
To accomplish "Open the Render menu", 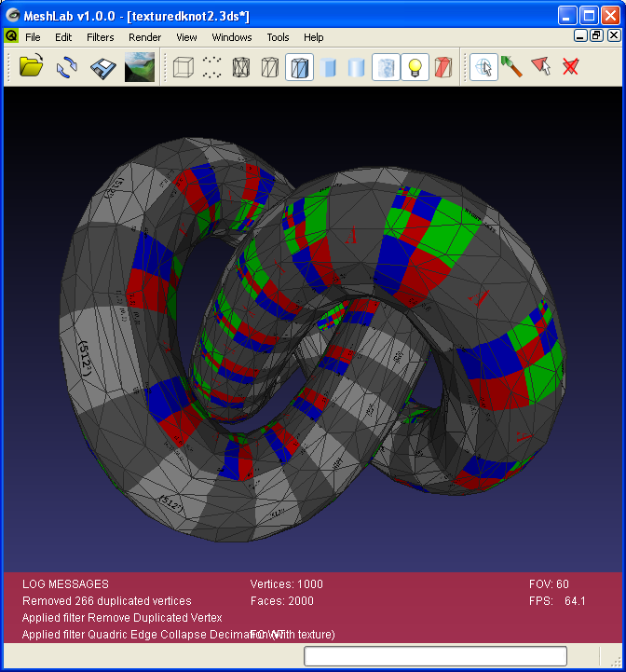I will [x=144, y=37].
